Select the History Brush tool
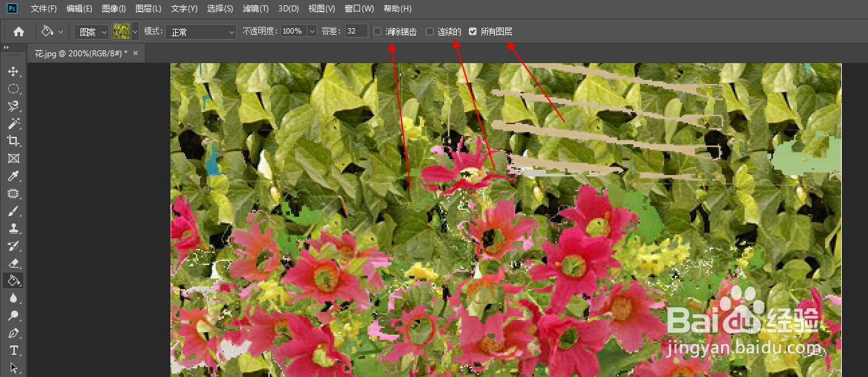The height and width of the screenshot is (377, 868). pos(13,246)
